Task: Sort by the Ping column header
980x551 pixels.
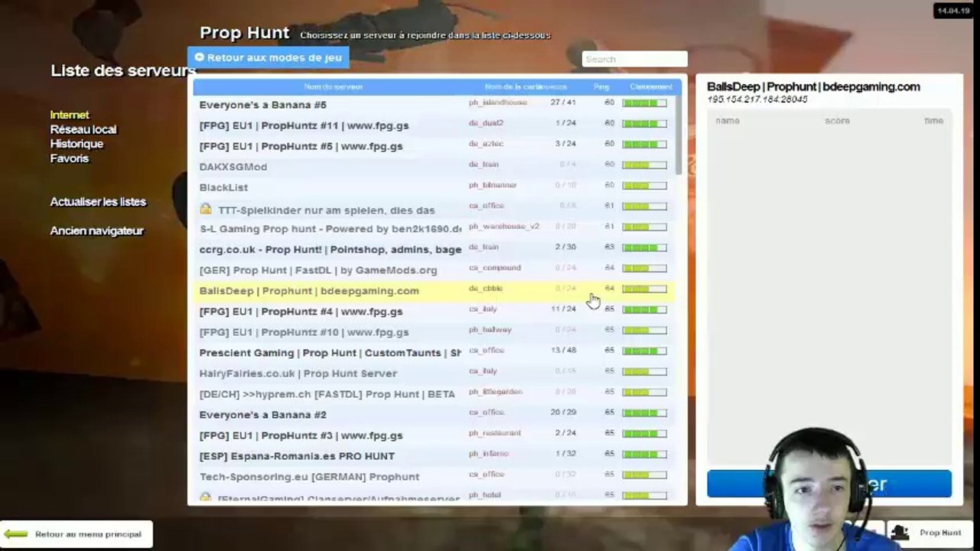Action: [601, 86]
